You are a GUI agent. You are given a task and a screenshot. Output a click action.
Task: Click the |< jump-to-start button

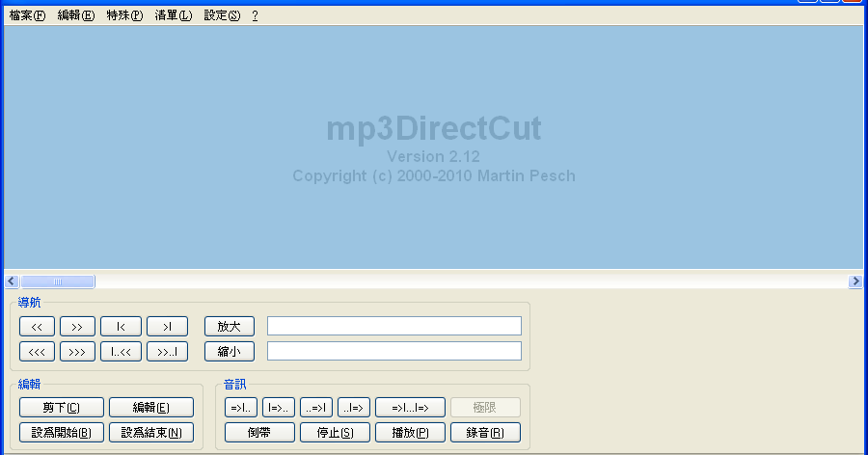(121, 327)
